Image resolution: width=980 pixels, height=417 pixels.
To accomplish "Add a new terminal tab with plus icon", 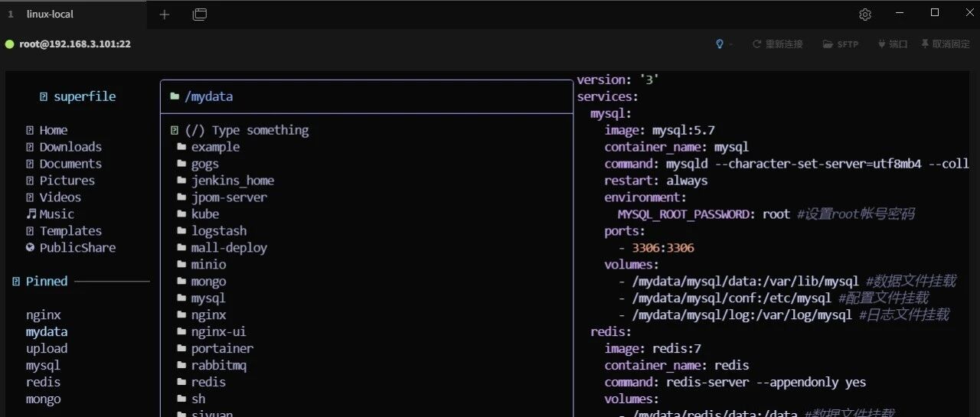I will (164, 14).
